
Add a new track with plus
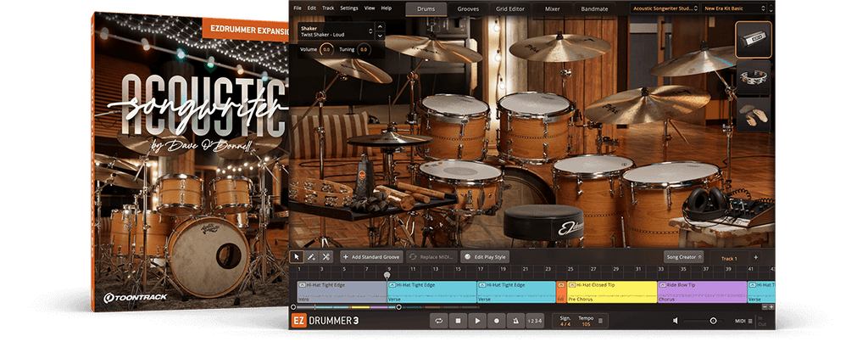point(755,257)
